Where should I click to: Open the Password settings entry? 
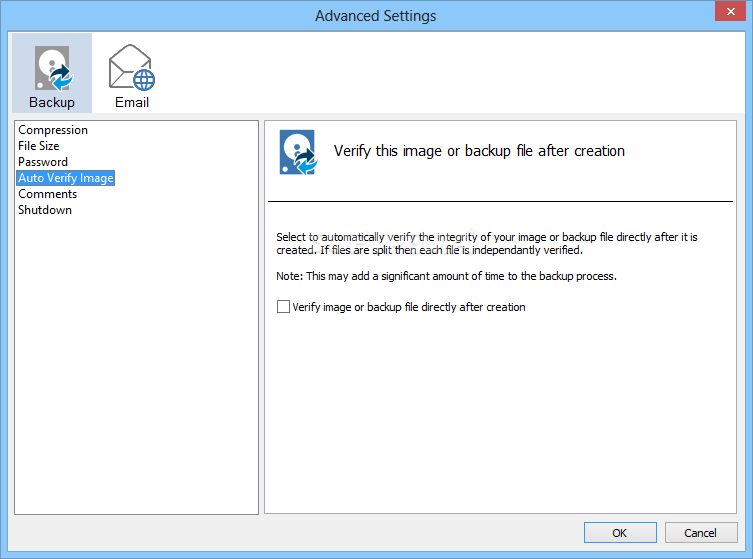pos(43,162)
